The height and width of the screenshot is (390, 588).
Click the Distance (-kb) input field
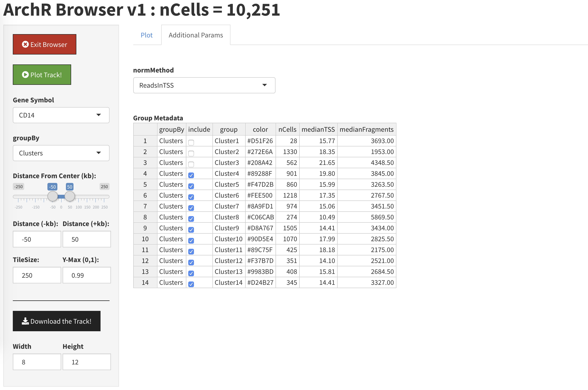point(37,239)
